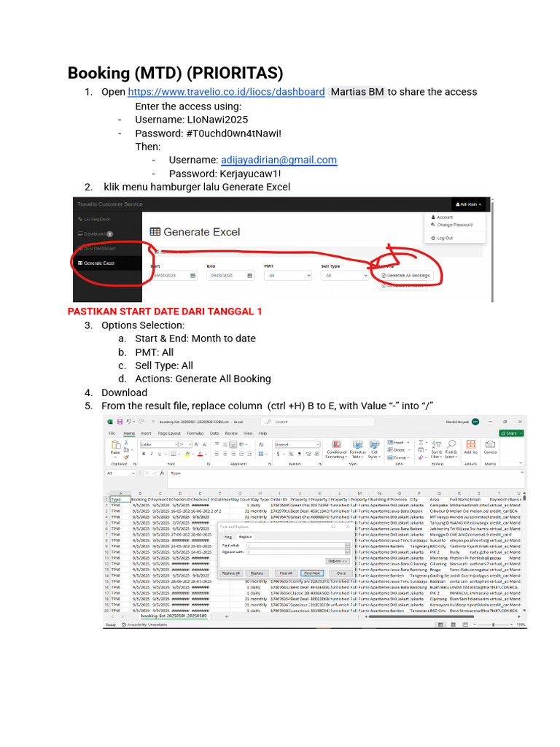
Task: Open the Sell Type dropdown in Travelio
Action: (x=345, y=275)
